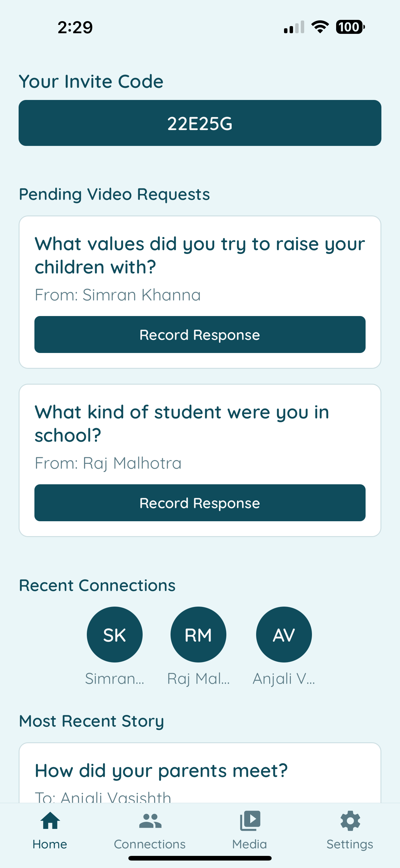The height and width of the screenshot is (868, 400).
Task: Open the Media play-library icon
Action: [x=250, y=821]
